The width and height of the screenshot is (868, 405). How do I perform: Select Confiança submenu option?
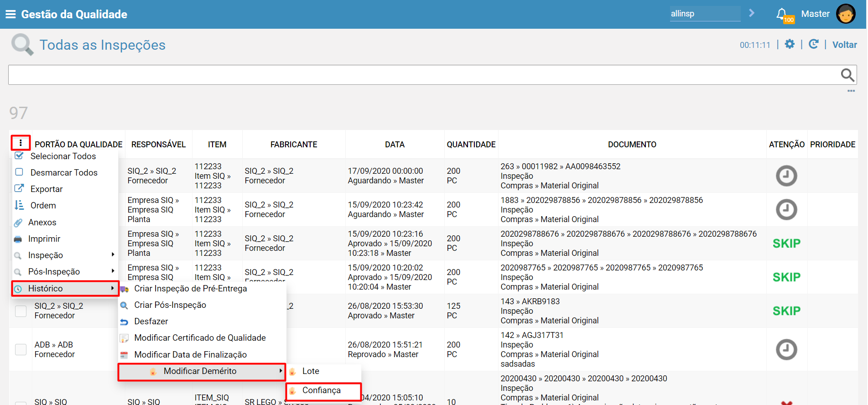[x=324, y=390]
